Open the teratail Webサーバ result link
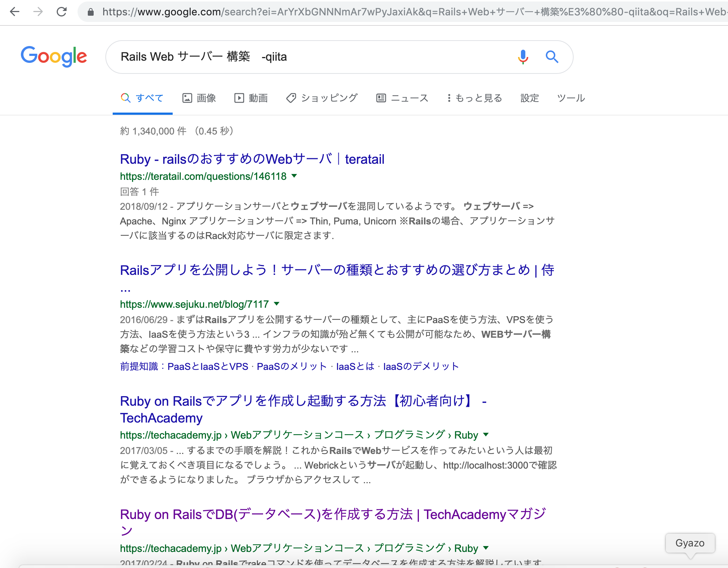This screenshot has height=568, width=728. [x=252, y=159]
